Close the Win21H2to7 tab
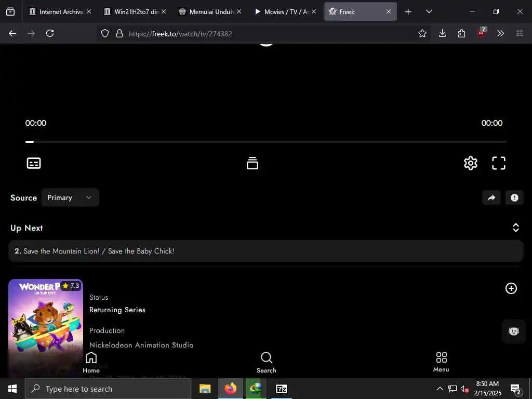This screenshot has height=399, width=532. 164,11
